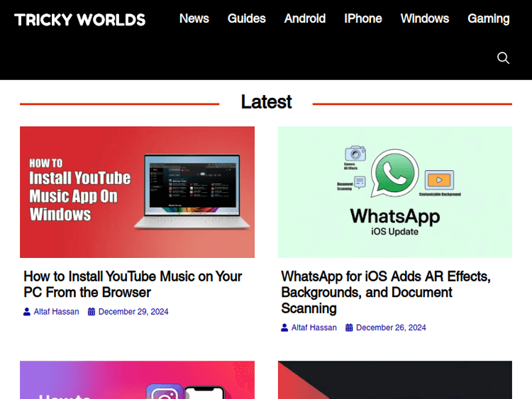This screenshot has height=399, width=532.
Task: Open the Windows category
Action: coord(424,18)
